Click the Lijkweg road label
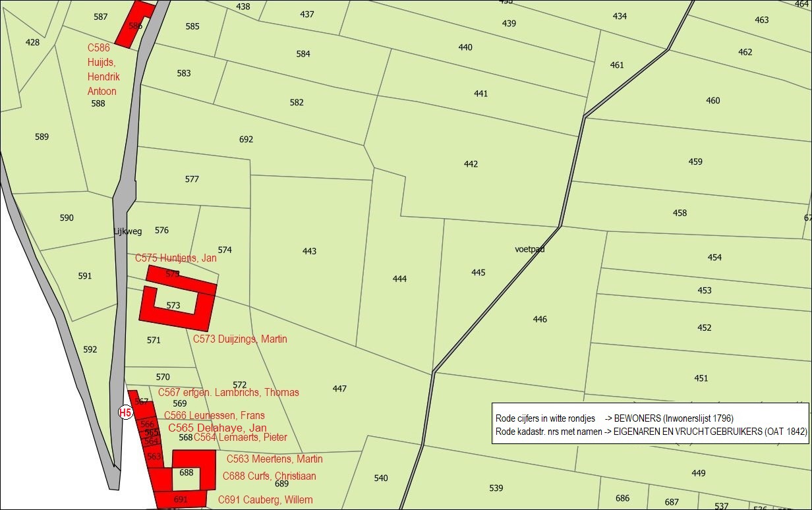This screenshot has width=812, height=510. point(129,231)
